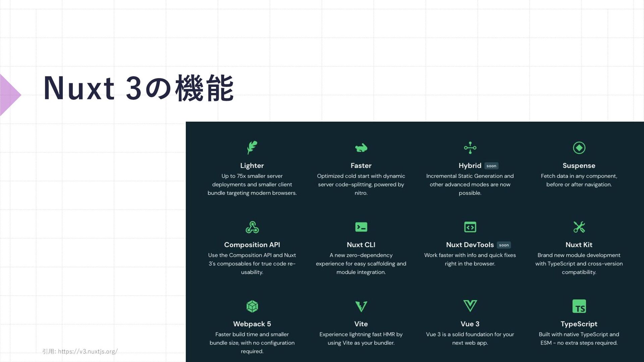Click the 'Suspense' feature heading
Viewport: 644px width, 362px height.
click(x=579, y=166)
